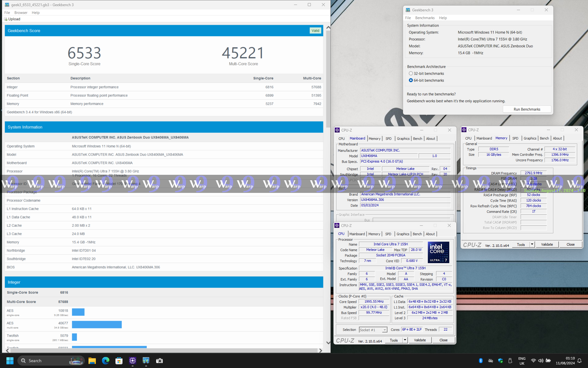Screen dimensions: 588x368
Task: Click the Intel Core Ultra 7 logo in CPU-Z
Action: [x=439, y=252]
